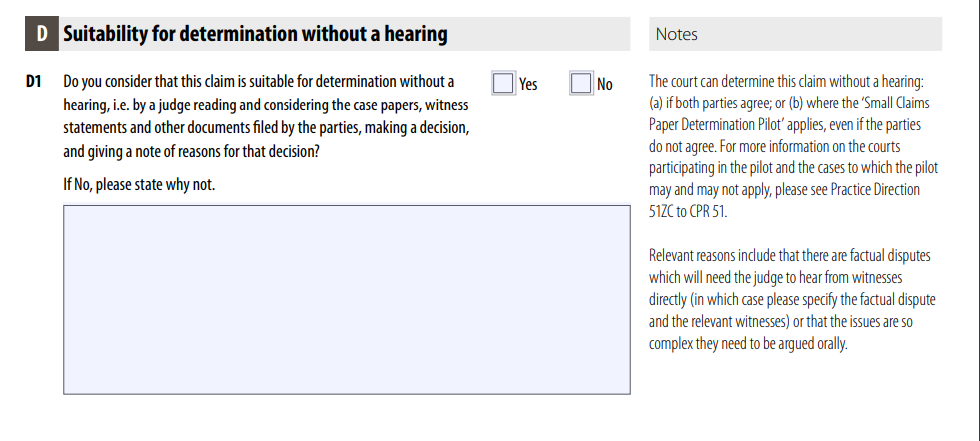The height and width of the screenshot is (441, 980).
Task: Click the 'directly (in which case please specify' line
Action: click(x=792, y=299)
